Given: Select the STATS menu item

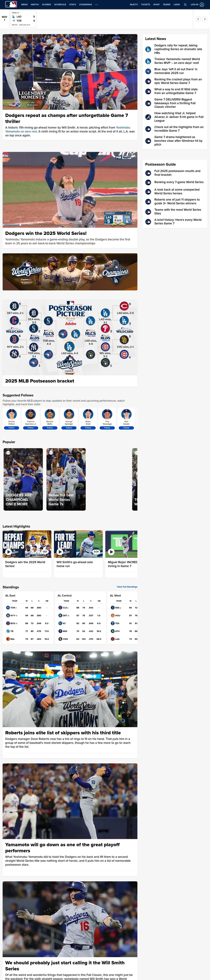Looking at the screenshot, I should point(72,5).
